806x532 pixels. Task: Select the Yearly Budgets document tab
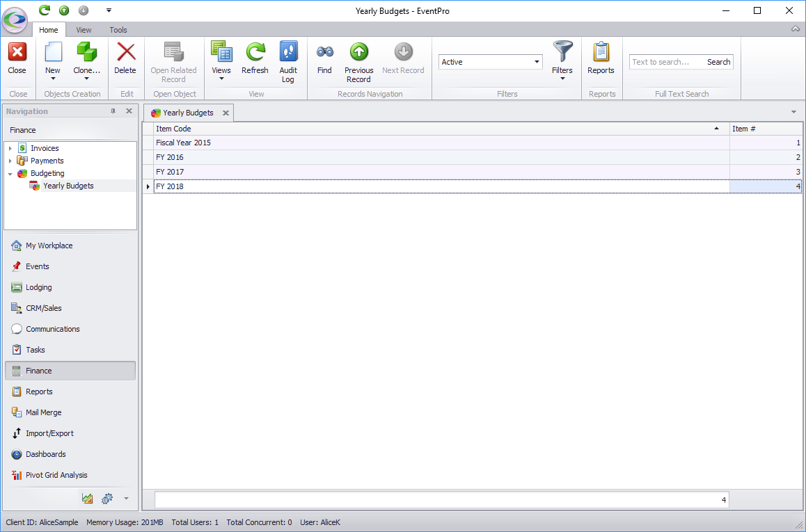pyautogui.click(x=188, y=113)
